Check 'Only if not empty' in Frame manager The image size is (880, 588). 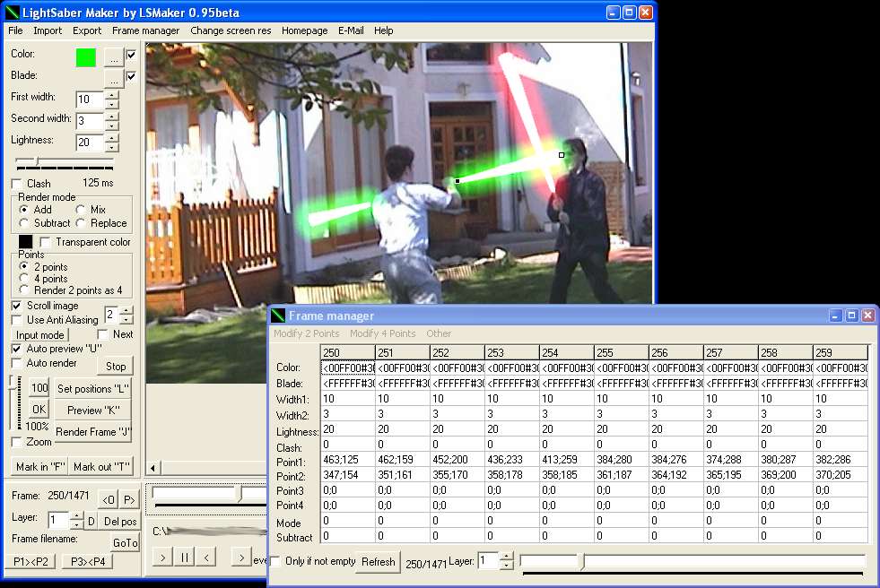pos(275,560)
